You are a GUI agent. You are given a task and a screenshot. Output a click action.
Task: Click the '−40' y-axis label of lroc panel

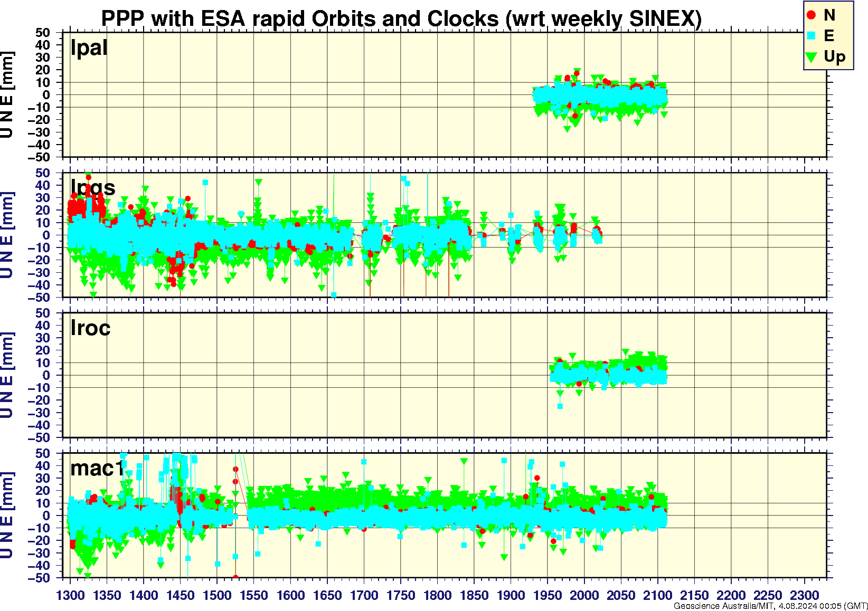click(x=40, y=425)
